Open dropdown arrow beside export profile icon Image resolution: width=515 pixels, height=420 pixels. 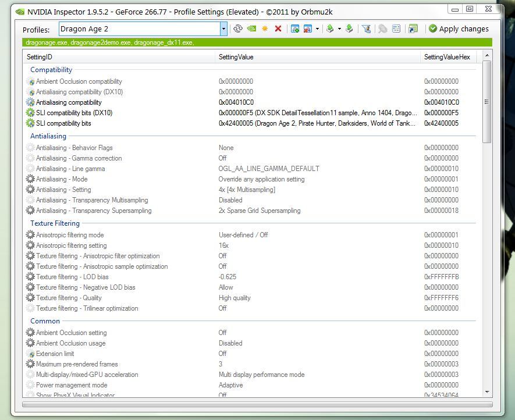[x=339, y=29]
